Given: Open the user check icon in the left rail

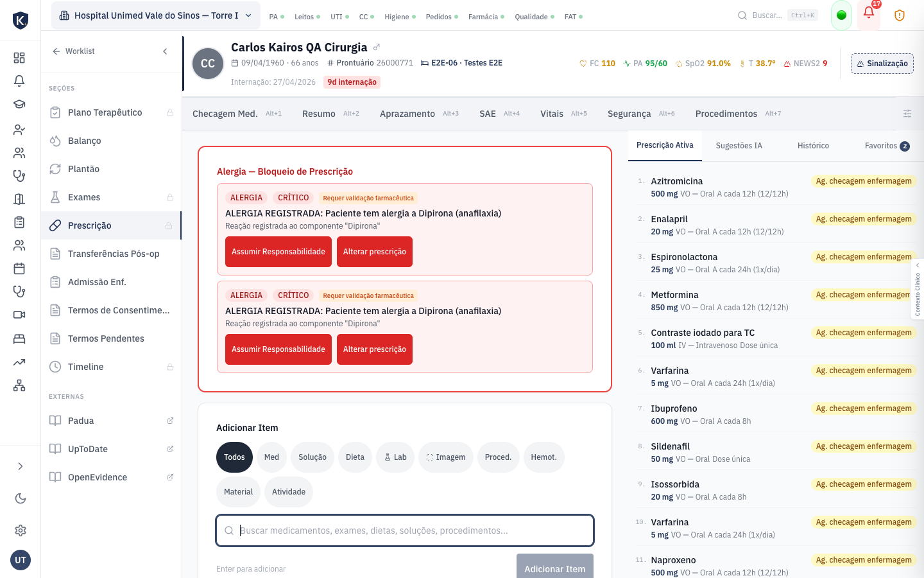Looking at the screenshot, I should [x=19, y=130].
